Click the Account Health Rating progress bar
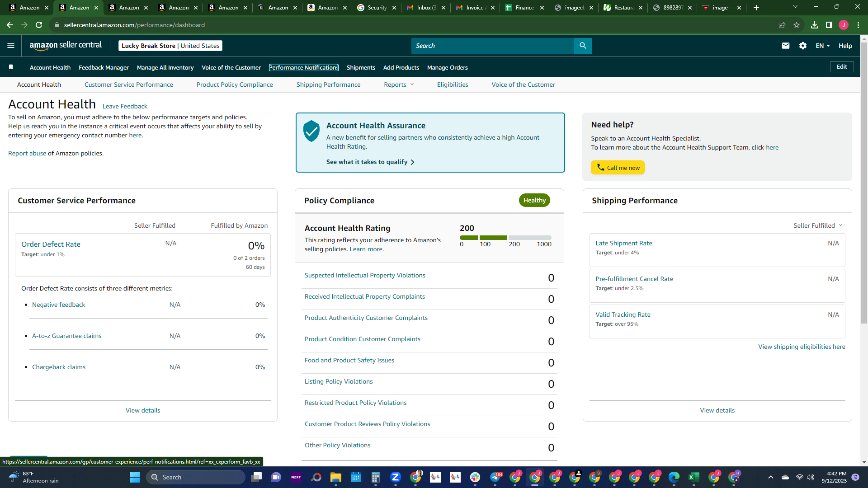868x488 pixels. (x=505, y=238)
